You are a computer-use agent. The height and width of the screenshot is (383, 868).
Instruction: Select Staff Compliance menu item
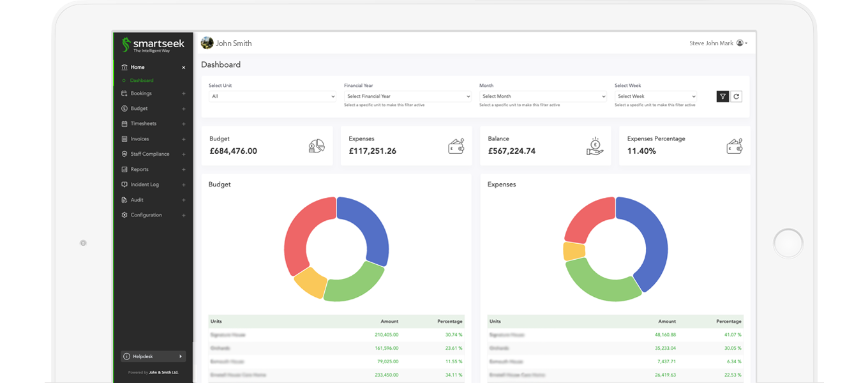150,154
